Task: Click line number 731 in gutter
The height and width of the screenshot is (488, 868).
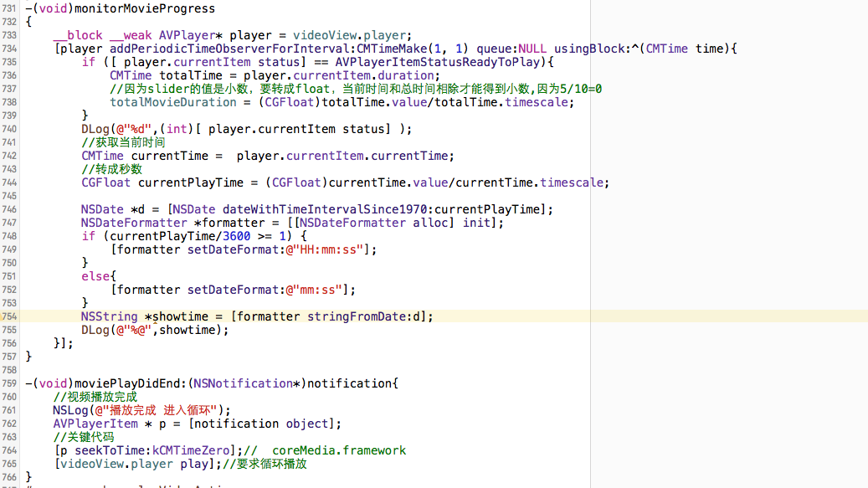Action: pyautogui.click(x=9, y=8)
